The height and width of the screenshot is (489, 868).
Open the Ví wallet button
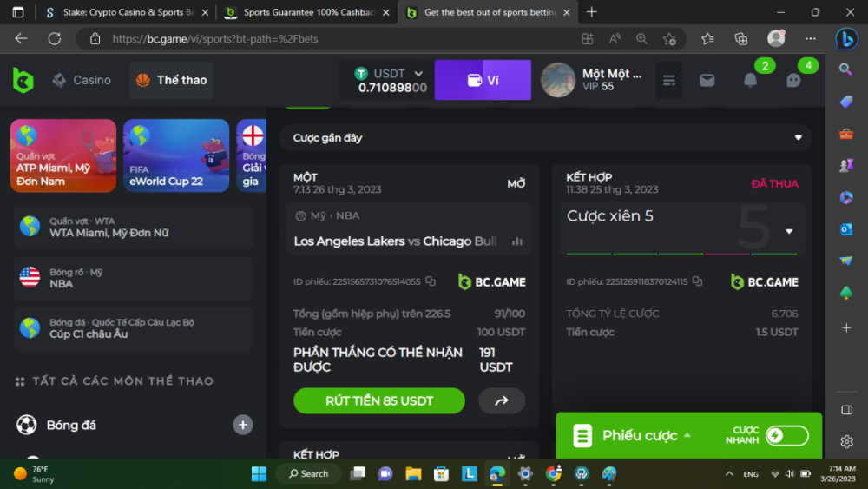coord(483,80)
